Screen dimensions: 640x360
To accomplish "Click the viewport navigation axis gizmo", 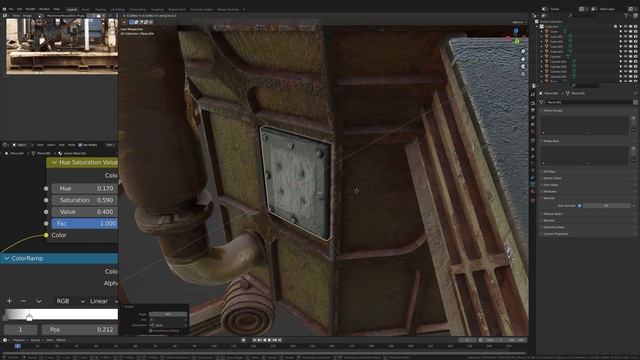I will click(x=516, y=37).
